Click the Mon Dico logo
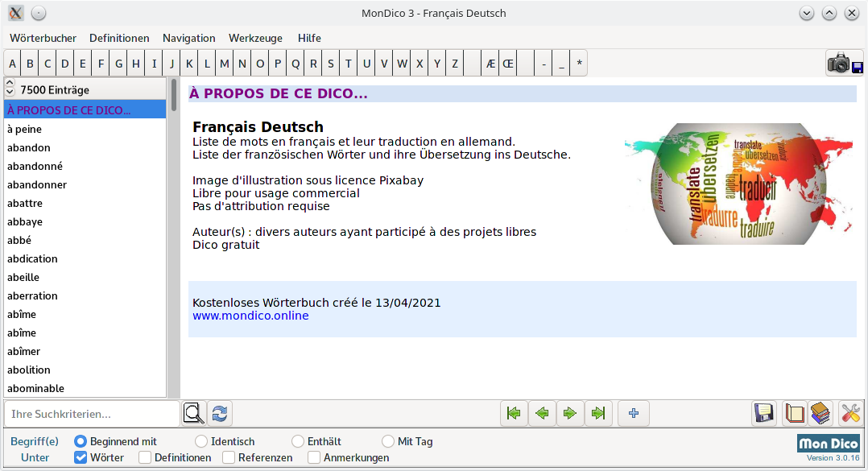Image resolution: width=868 pixels, height=471 pixels. [829, 444]
